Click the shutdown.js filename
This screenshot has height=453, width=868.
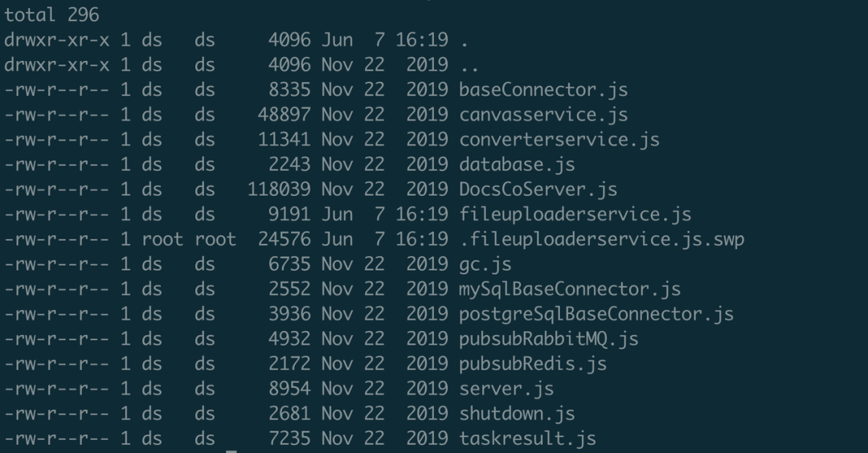[x=517, y=414]
